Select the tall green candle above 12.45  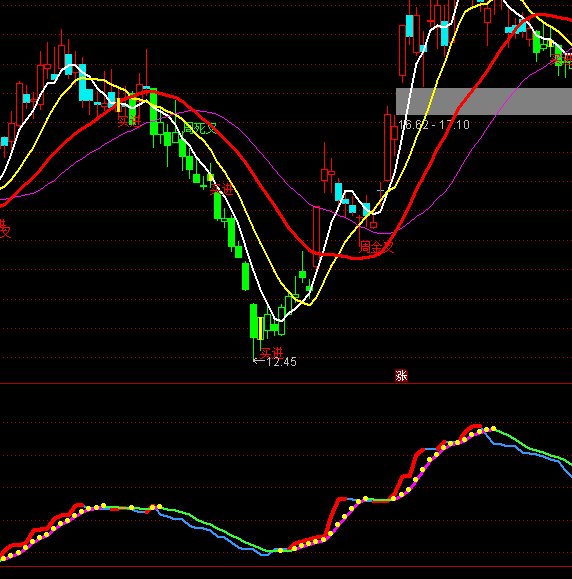click(x=253, y=321)
